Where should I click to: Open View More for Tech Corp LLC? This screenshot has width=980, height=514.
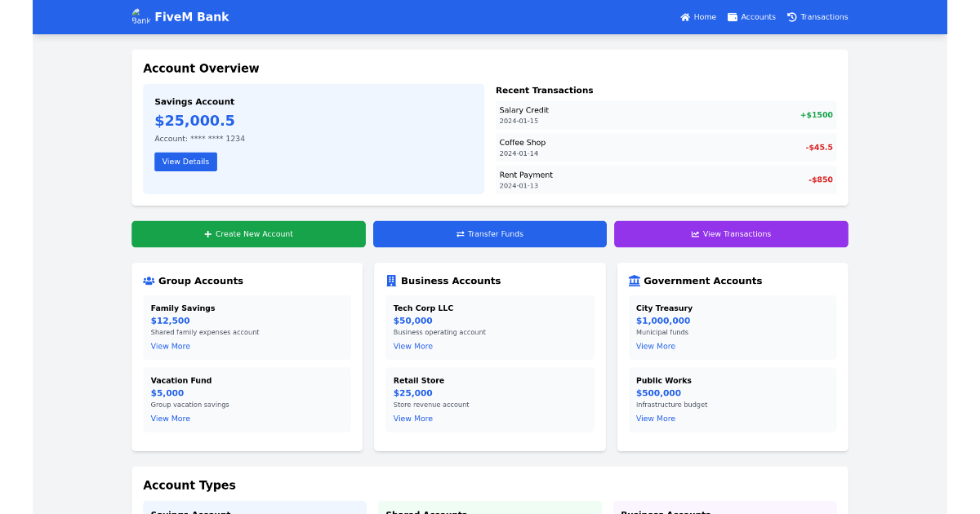click(x=412, y=346)
